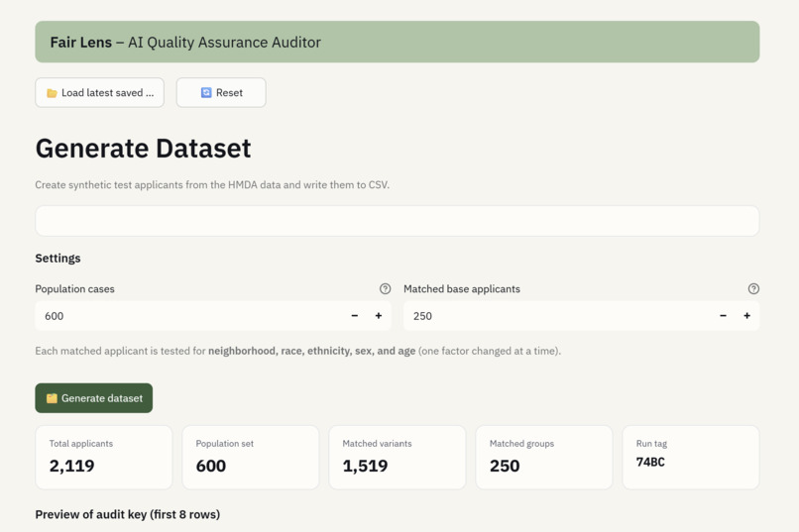Select the Total applicants value 2,119
The image size is (799, 532).
pyautogui.click(x=71, y=466)
